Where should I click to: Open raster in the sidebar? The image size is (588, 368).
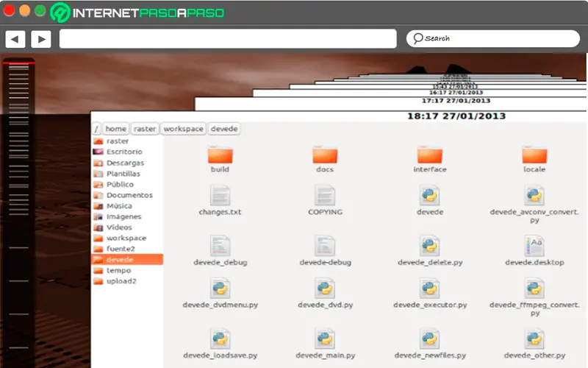(x=127, y=141)
